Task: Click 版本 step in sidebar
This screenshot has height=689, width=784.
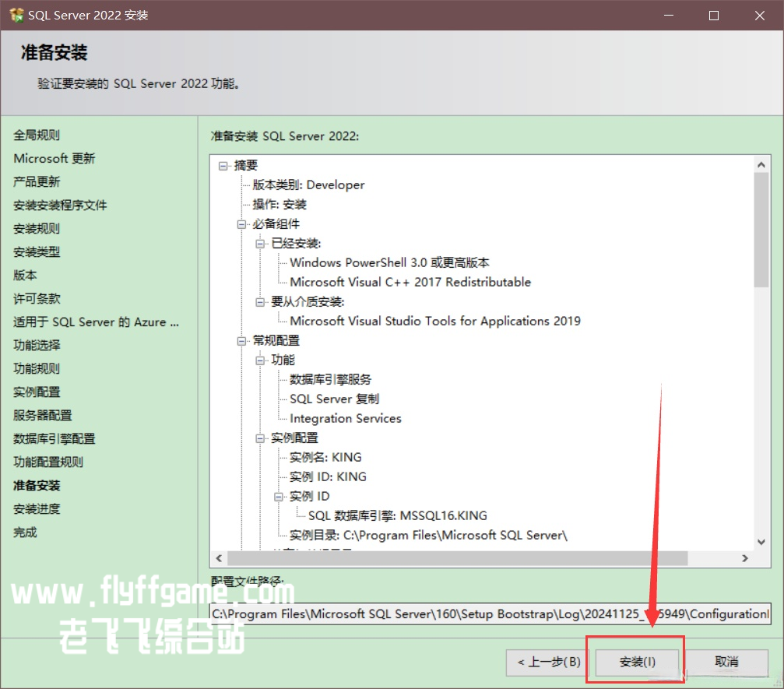Action: 25,276
